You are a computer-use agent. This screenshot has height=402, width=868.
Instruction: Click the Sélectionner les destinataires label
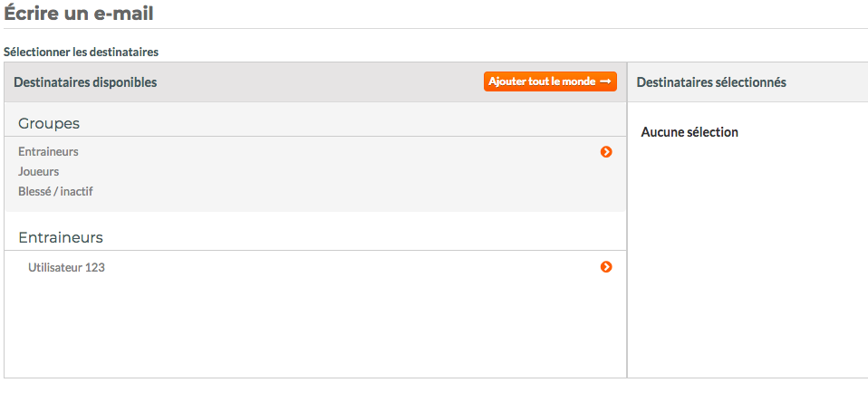[x=81, y=52]
